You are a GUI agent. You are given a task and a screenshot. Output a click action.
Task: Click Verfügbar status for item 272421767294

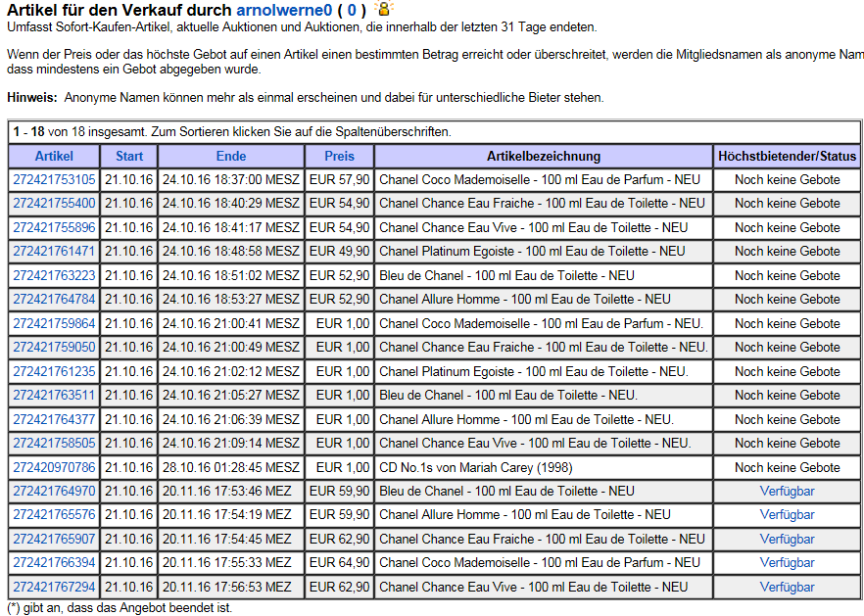pyautogui.click(x=787, y=587)
